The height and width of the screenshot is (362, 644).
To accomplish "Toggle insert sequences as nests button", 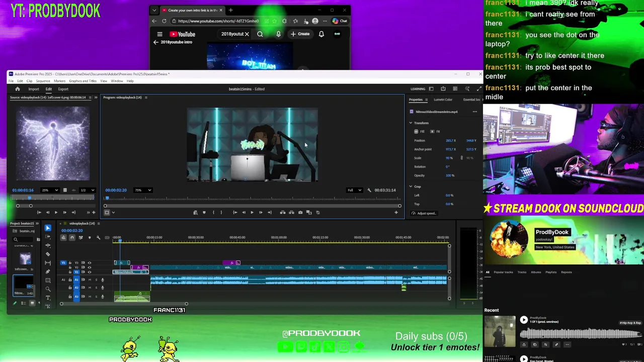I will (63, 237).
